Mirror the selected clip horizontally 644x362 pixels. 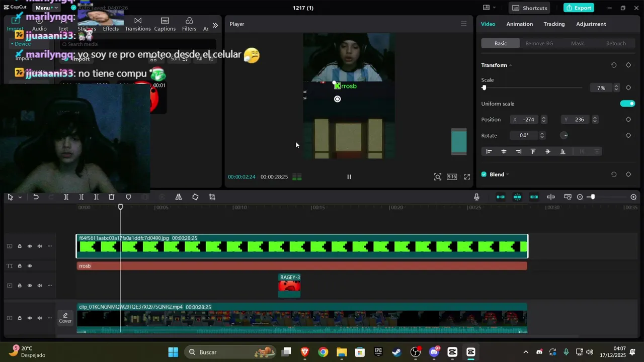(x=179, y=197)
